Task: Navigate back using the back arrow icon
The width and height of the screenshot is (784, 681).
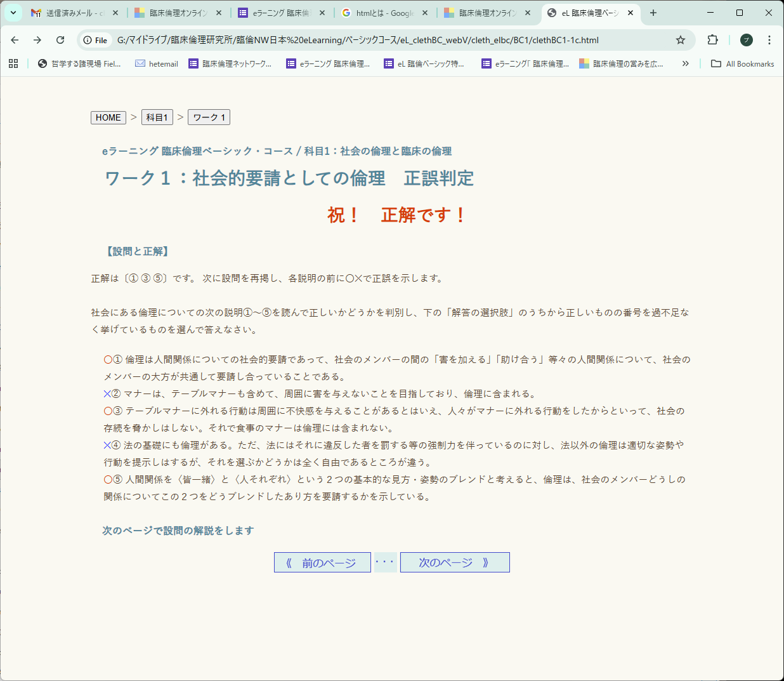Action: coord(15,39)
